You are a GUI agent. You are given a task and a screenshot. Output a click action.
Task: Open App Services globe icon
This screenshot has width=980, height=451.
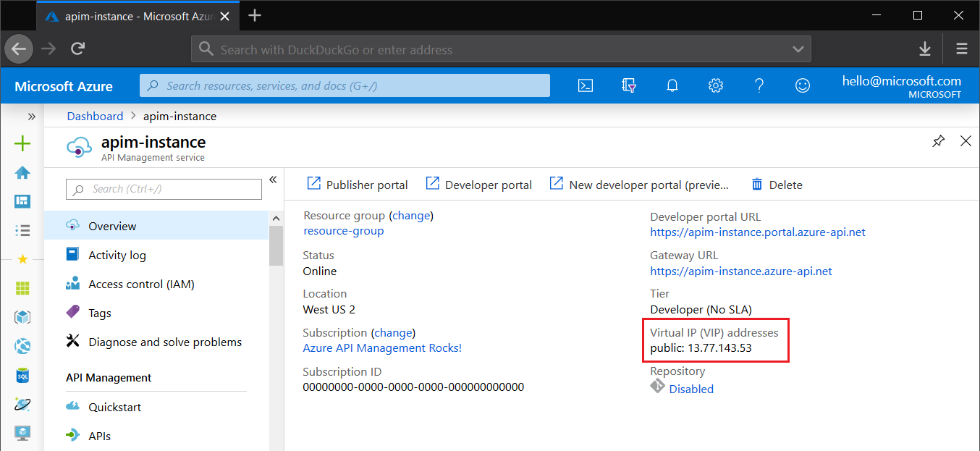tap(22, 346)
